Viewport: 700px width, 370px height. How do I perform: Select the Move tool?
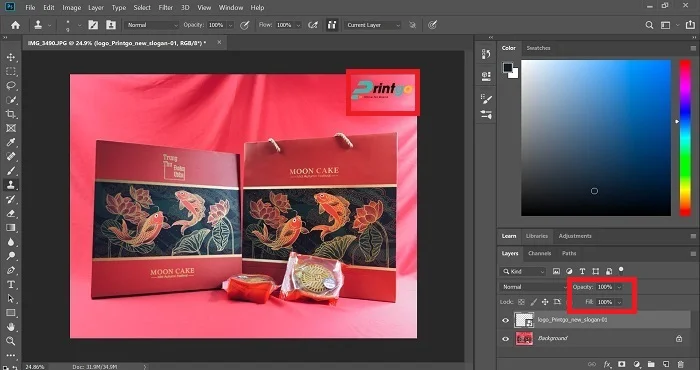pos(11,57)
